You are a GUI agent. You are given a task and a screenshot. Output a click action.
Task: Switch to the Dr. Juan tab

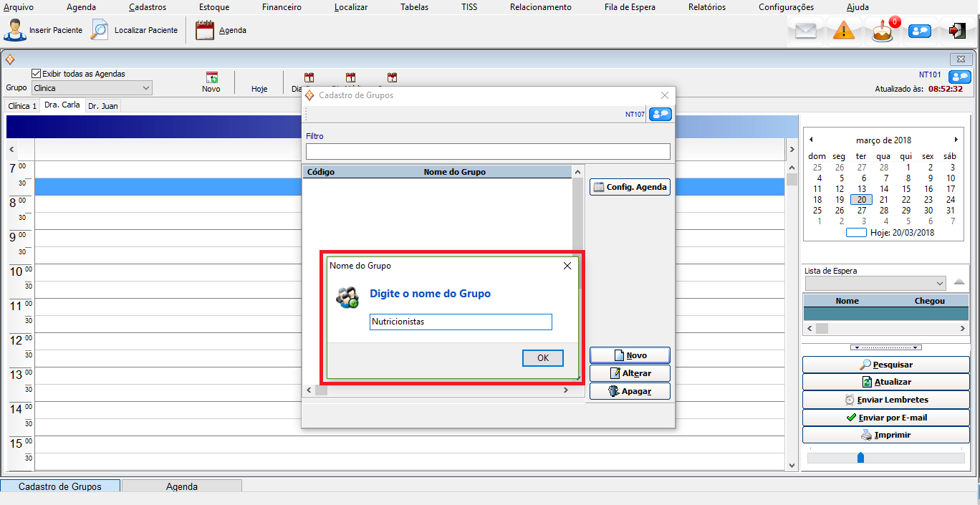(103, 106)
